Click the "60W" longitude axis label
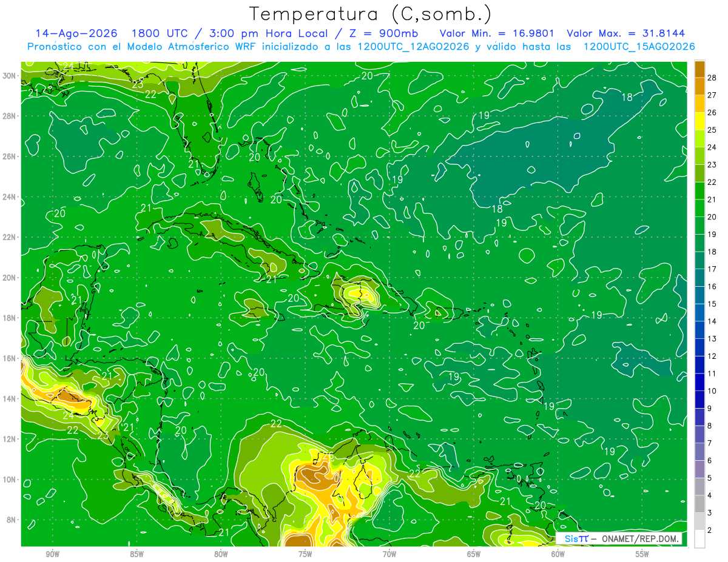 click(558, 554)
